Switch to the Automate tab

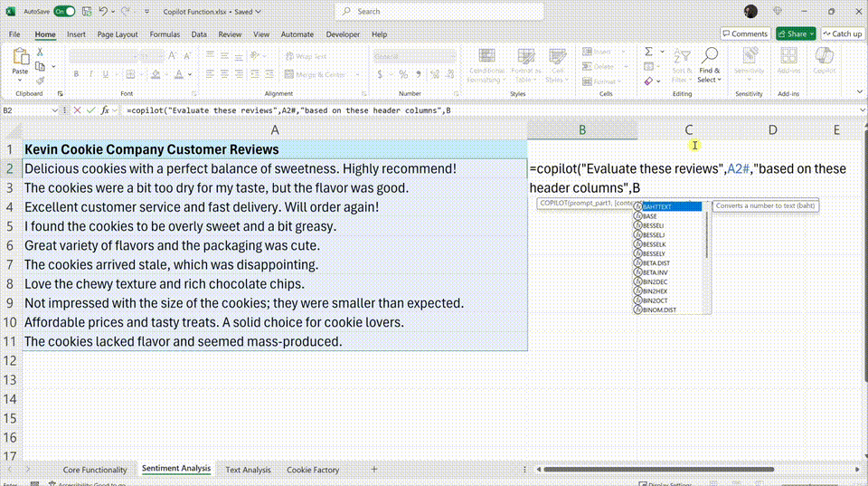297,34
